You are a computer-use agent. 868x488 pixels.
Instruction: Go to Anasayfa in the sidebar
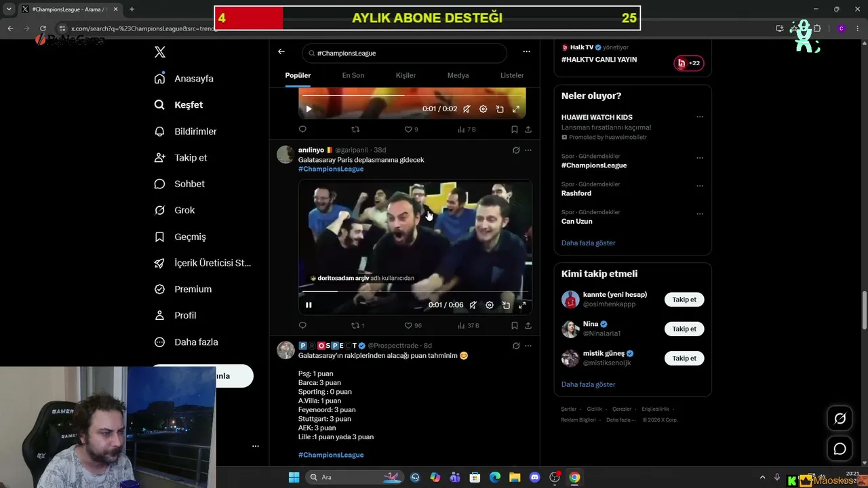[x=184, y=79]
